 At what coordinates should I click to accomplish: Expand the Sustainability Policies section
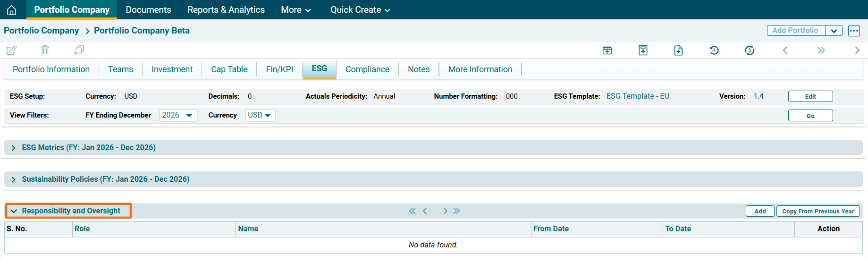13,179
